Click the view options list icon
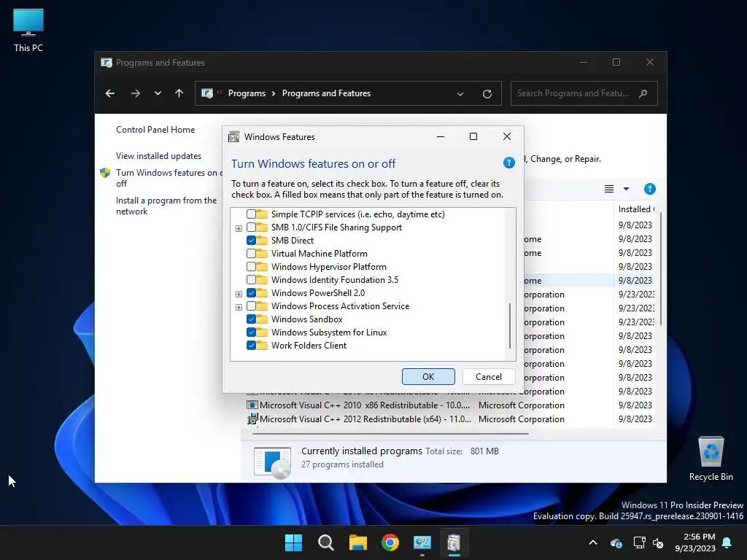Image resolution: width=747 pixels, height=560 pixels. point(609,189)
